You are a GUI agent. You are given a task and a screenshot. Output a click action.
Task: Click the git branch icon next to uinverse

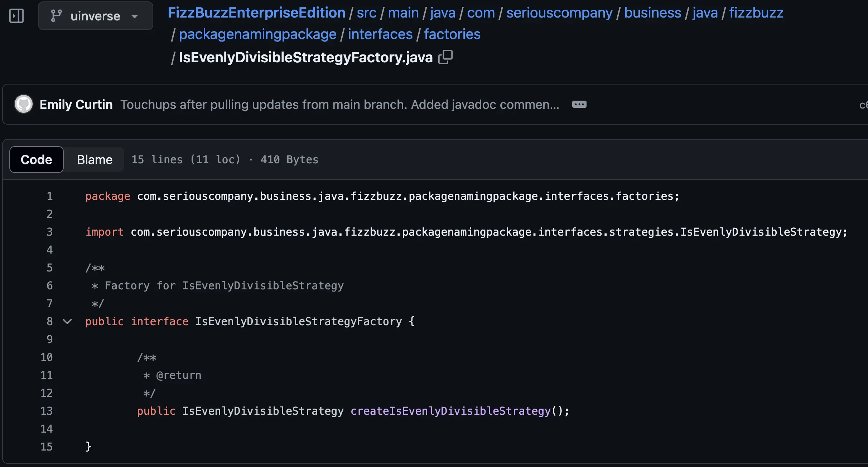[x=56, y=15]
